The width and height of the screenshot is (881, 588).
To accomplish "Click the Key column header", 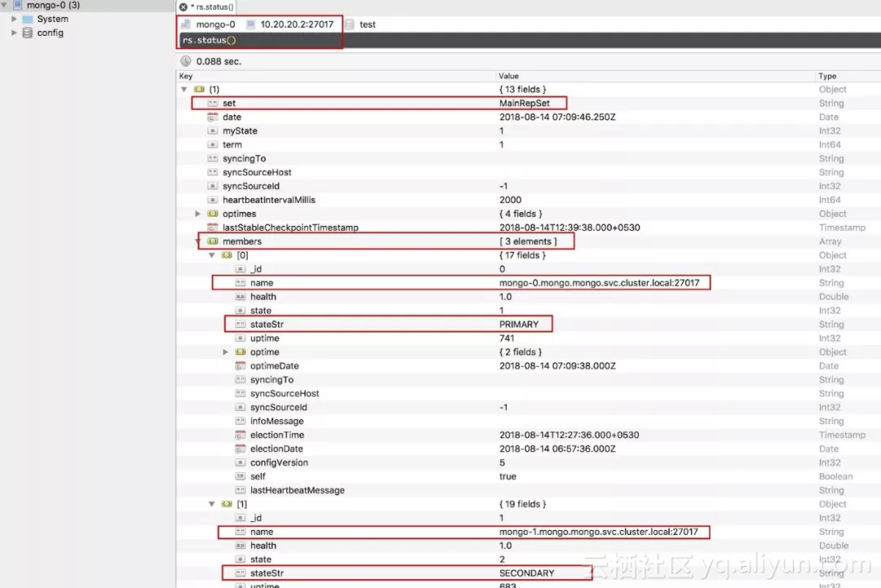I will [x=185, y=76].
